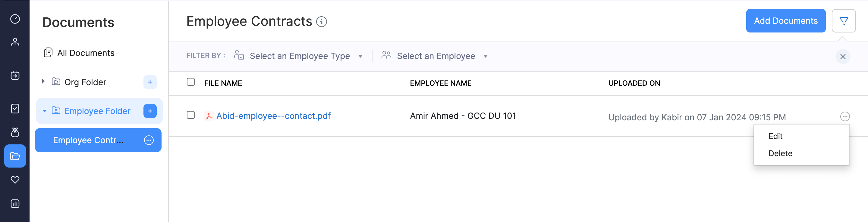Add a subfolder to Org Folder
Viewport: 868px width, 222px height.
click(x=150, y=82)
